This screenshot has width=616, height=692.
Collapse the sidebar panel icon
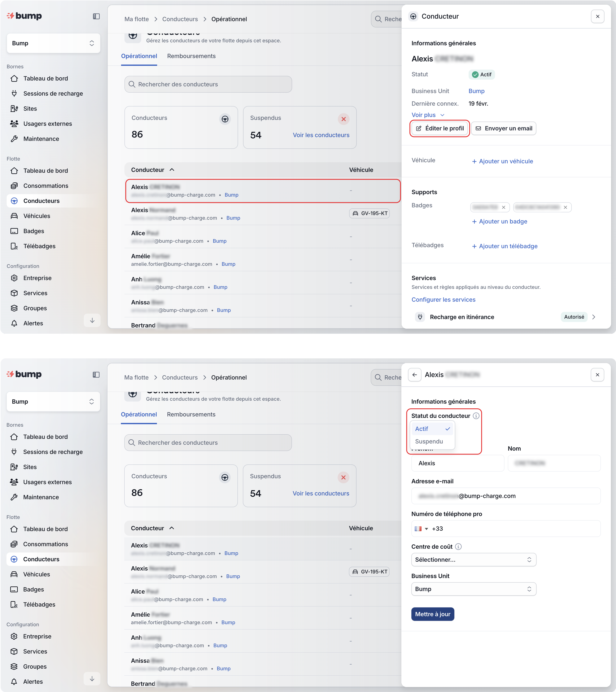(96, 16)
